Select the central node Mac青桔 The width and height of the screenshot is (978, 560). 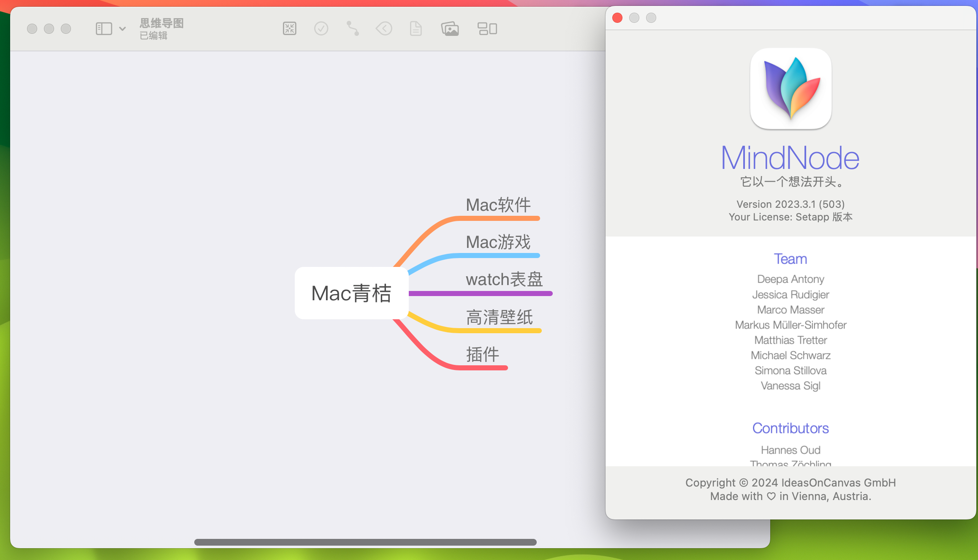(351, 293)
